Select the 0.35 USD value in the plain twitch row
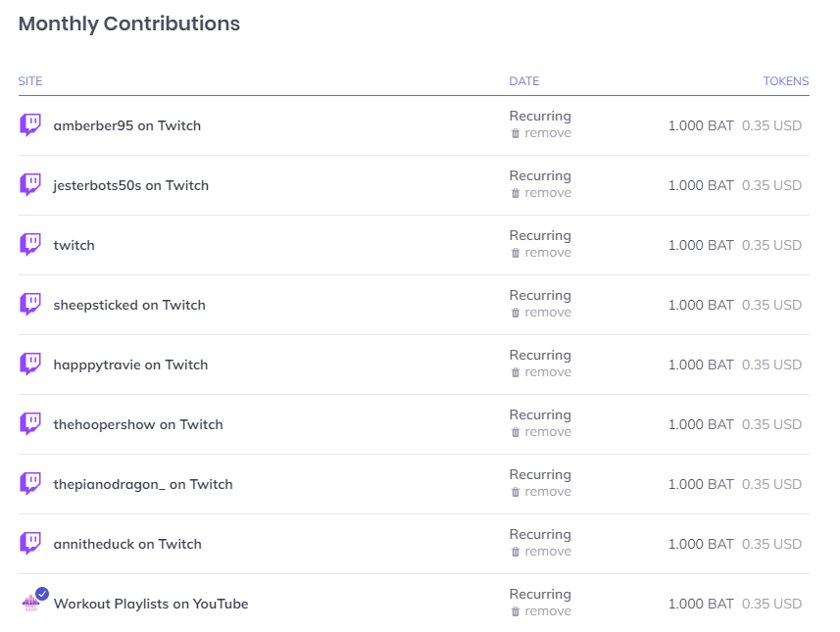Image resolution: width=840 pixels, height=632 pixels. 771,245
